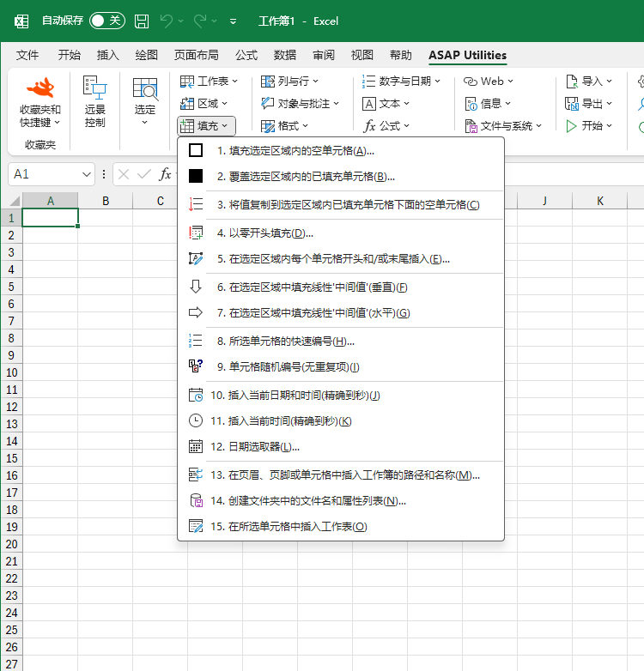Choose 11. 插入当前时间(精确到秒)
Viewport: 644px width, 671px height.
pyautogui.click(x=341, y=421)
